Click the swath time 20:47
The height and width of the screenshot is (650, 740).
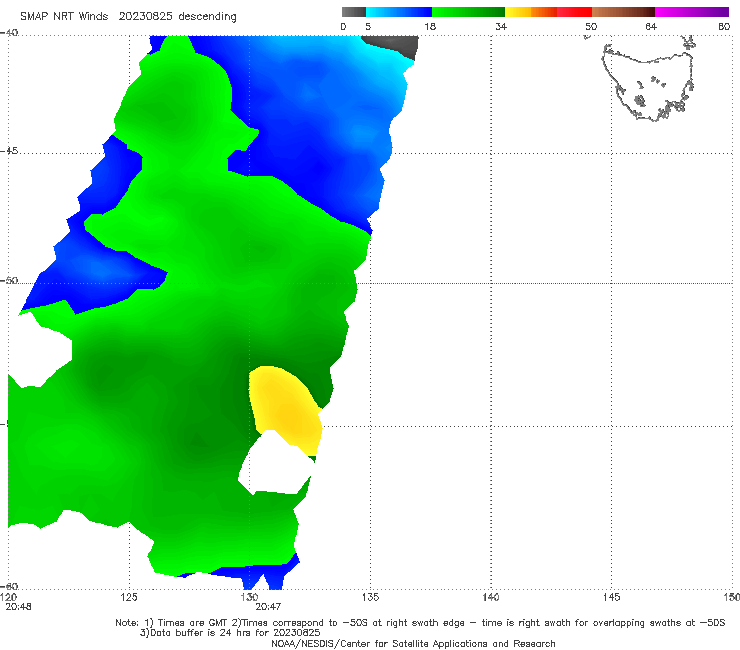tap(268, 607)
